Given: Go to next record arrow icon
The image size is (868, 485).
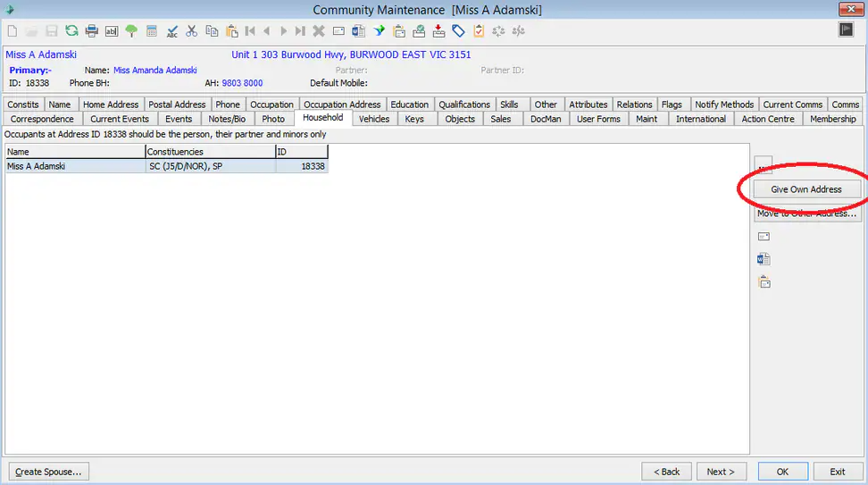Looking at the screenshot, I should (283, 31).
